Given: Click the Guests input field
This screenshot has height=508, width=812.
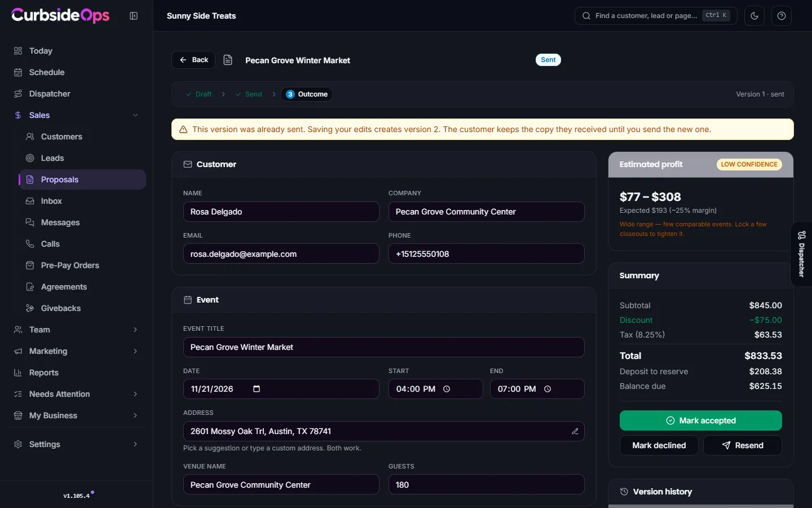Looking at the screenshot, I should pos(487,485).
